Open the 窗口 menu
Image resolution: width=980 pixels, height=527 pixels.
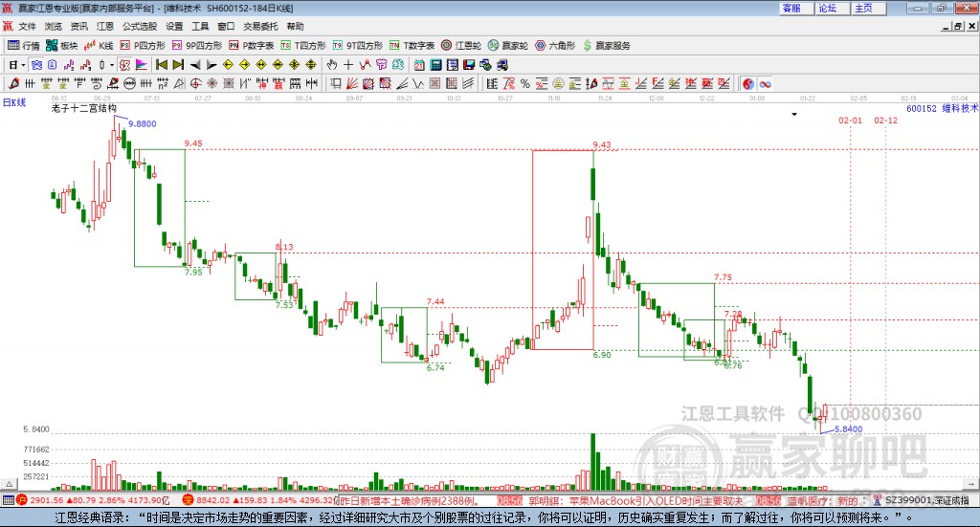coord(226,26)
